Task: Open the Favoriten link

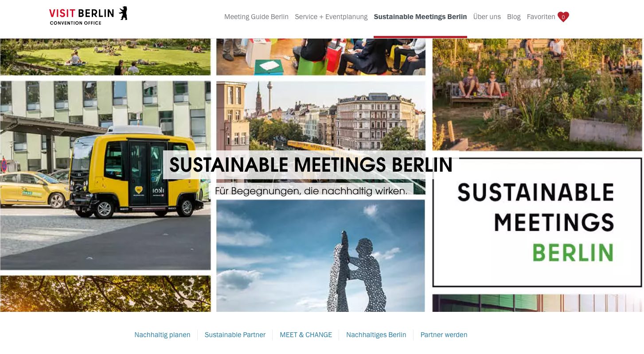Action: [x=541, y=17]
